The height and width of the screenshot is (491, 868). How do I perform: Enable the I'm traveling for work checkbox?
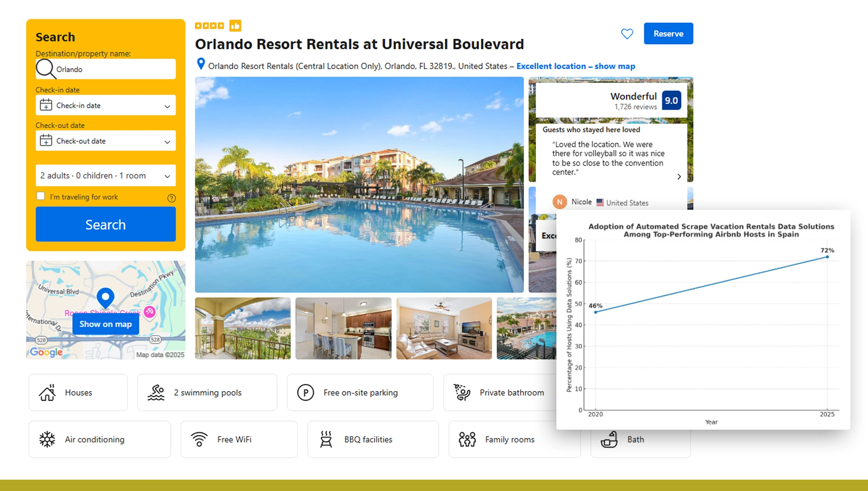(41, 196)
